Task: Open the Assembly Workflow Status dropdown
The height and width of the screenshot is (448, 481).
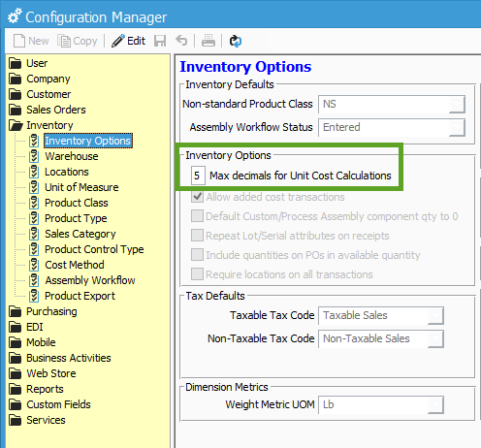Action: 457,128
